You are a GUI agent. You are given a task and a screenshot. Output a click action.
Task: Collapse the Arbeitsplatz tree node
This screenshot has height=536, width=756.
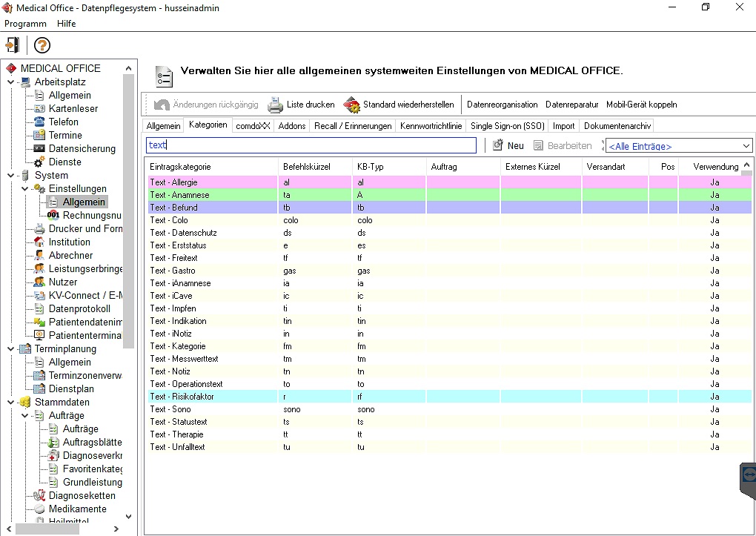[x=11, y=82]
